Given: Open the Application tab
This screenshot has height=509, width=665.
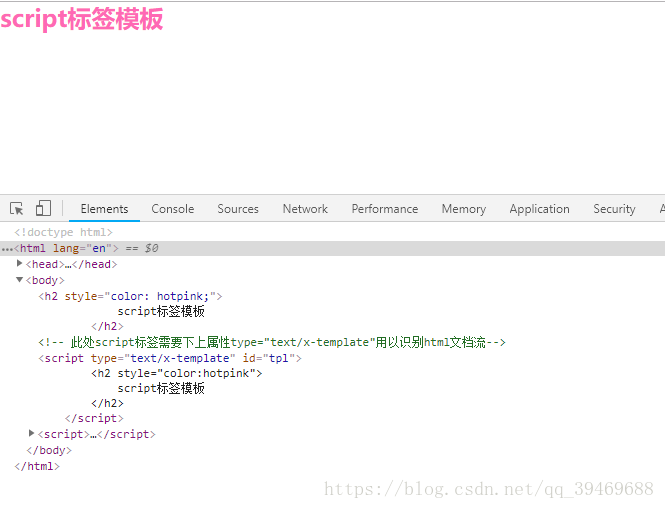Looking at the screenshot, I should (539, 209).
